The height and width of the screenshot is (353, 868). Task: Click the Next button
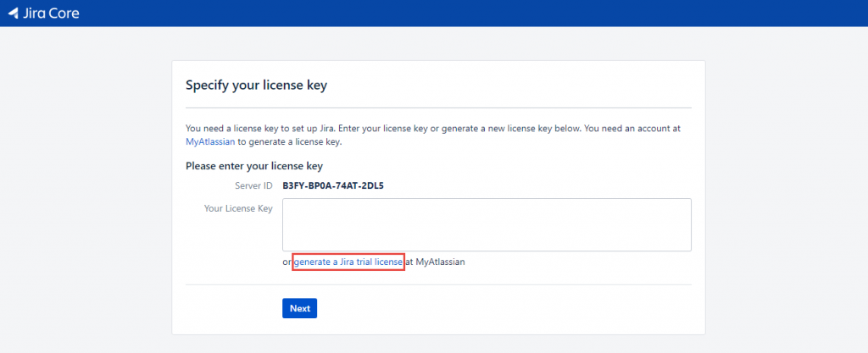[x=299, y=308]
